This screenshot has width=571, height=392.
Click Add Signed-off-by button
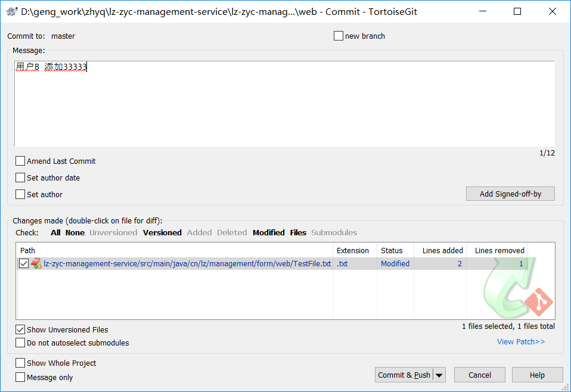click(510, 194)
